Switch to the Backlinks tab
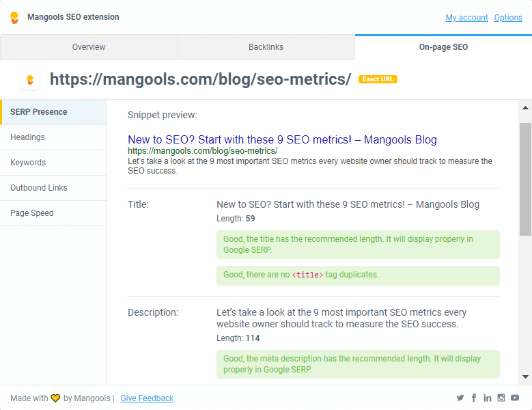Image resolution: width=532 pixels, height=410 pixels. coord(266,47)
